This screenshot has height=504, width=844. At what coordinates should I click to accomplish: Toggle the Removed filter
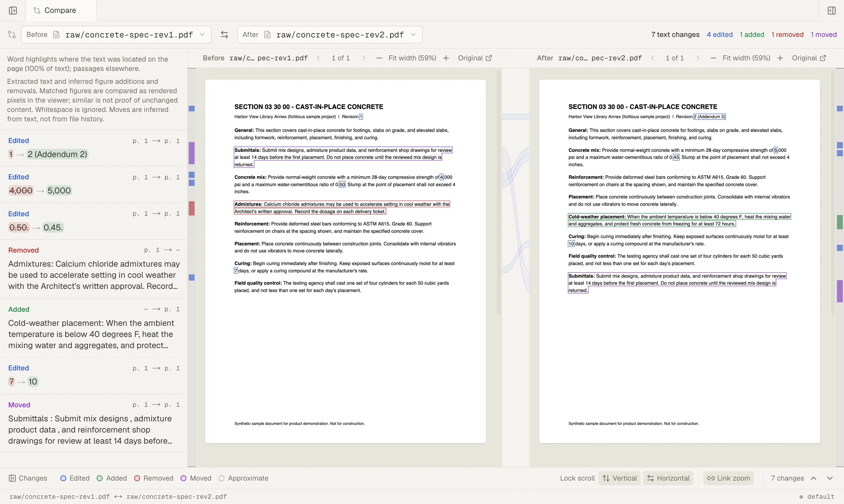tap(154, 478)
